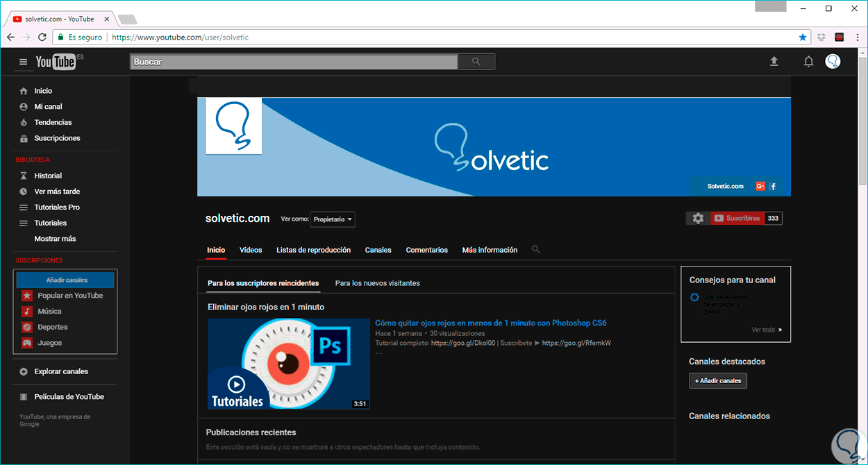Click the Mi canal person icon

click(24, 107)
